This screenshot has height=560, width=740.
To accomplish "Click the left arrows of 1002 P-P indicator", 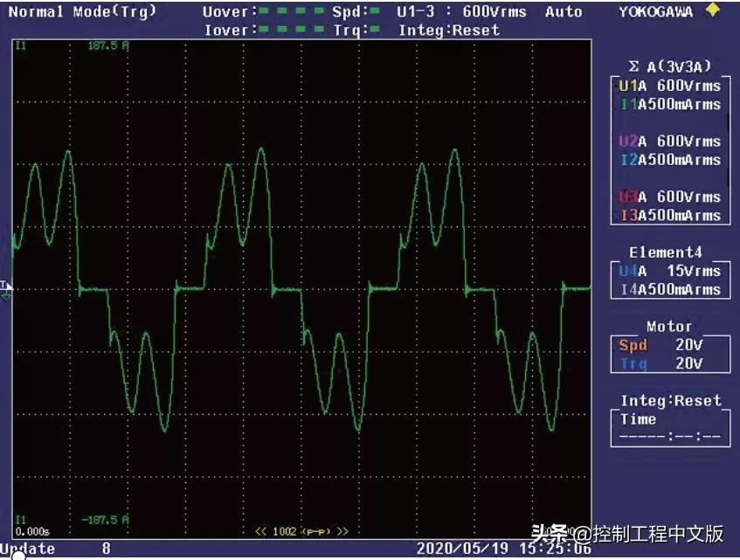I will (260, 531).
